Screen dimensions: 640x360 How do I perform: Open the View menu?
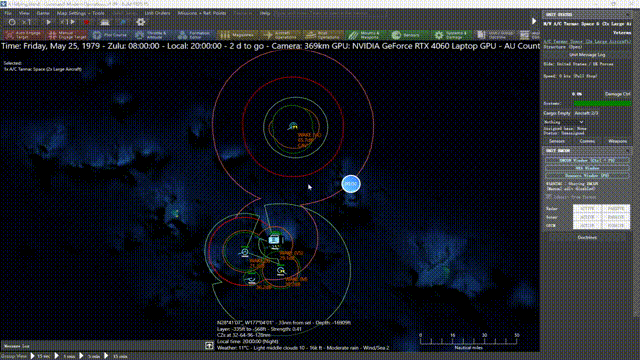pos(24,13)
